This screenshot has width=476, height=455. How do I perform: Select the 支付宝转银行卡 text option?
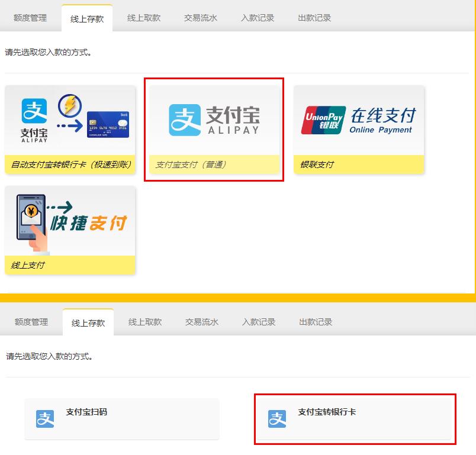tap(327, 412)
